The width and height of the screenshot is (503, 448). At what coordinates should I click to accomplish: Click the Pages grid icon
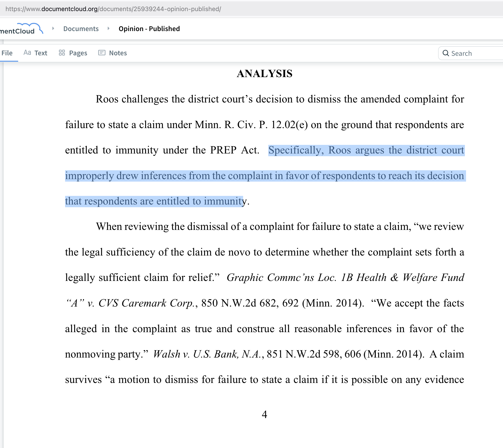(62, 53)
